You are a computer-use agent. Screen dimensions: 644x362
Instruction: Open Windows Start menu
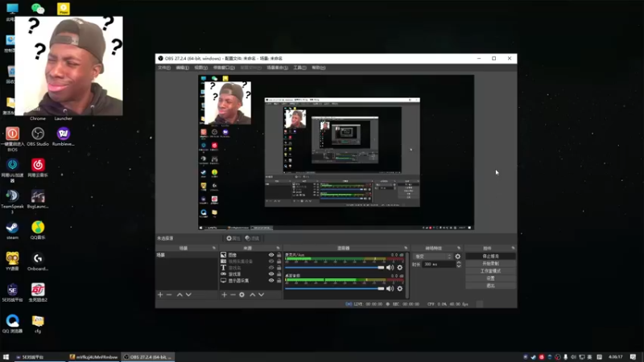6,357
